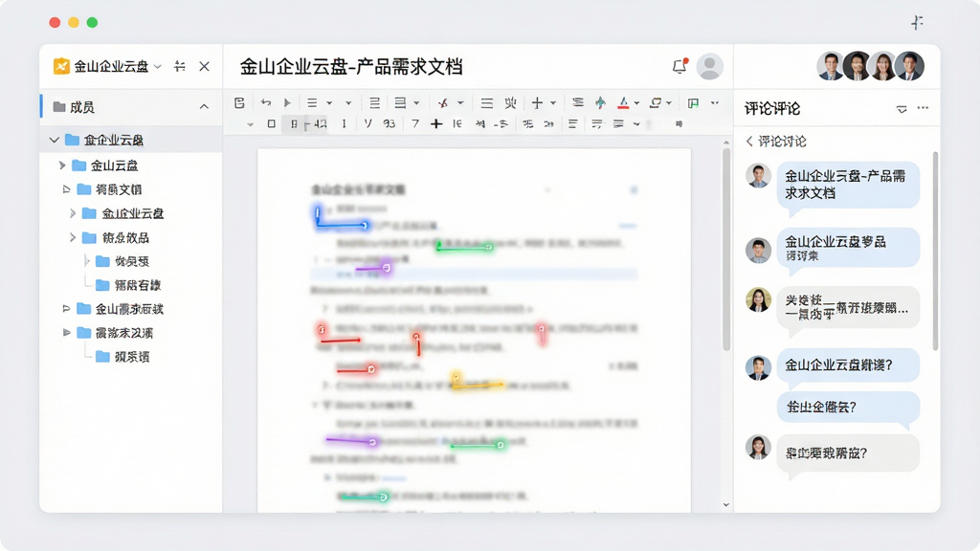Expand the 金山云盘 folder arrow

[x=62, y=165]
